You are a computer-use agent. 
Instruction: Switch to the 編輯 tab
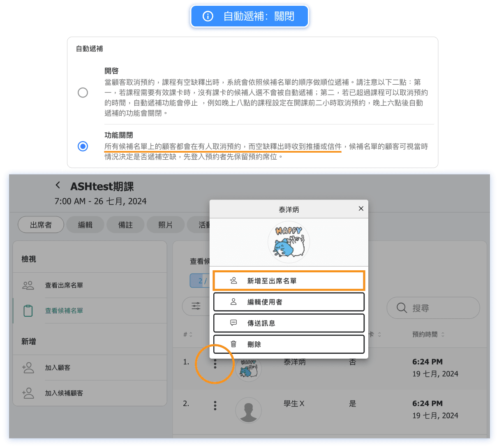(85, 225)
